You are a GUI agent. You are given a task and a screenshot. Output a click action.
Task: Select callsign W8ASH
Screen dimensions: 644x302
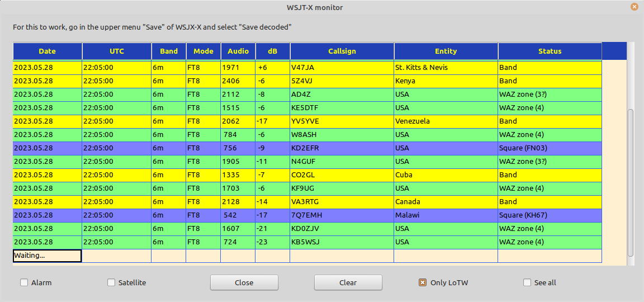pos(342,135)
